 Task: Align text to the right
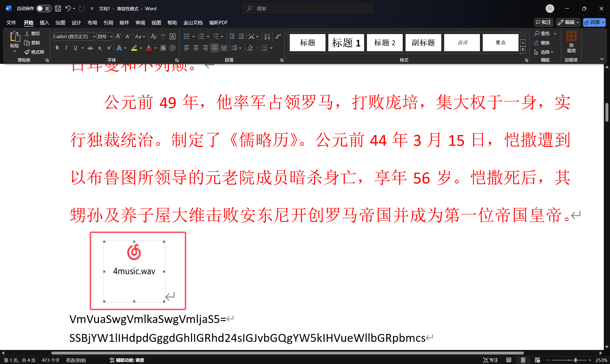click(205, 48)
